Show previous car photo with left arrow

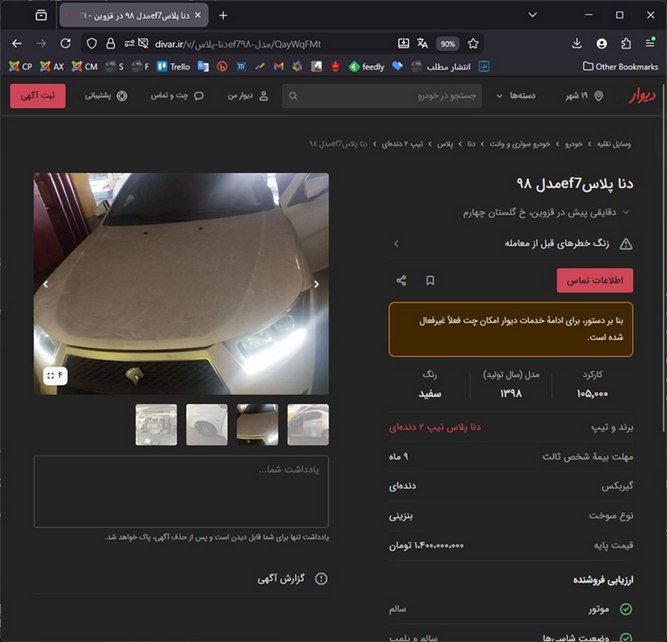pos(45,284)
